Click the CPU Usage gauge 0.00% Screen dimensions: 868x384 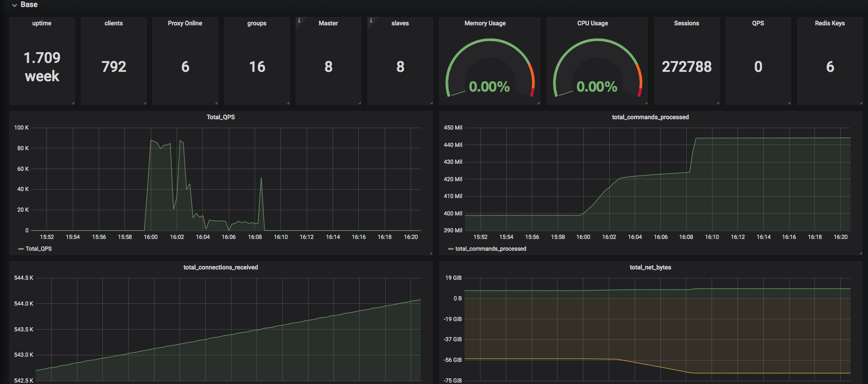597,86
